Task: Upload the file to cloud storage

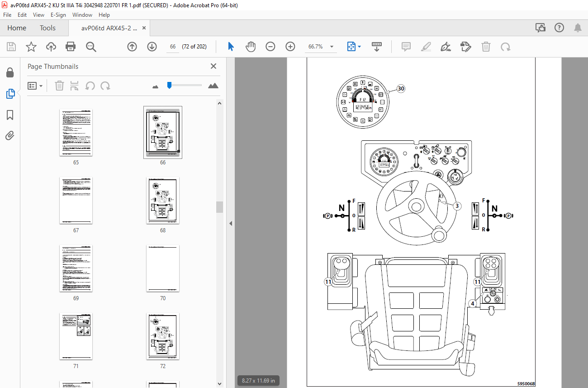Action: [x=51, y=47]
